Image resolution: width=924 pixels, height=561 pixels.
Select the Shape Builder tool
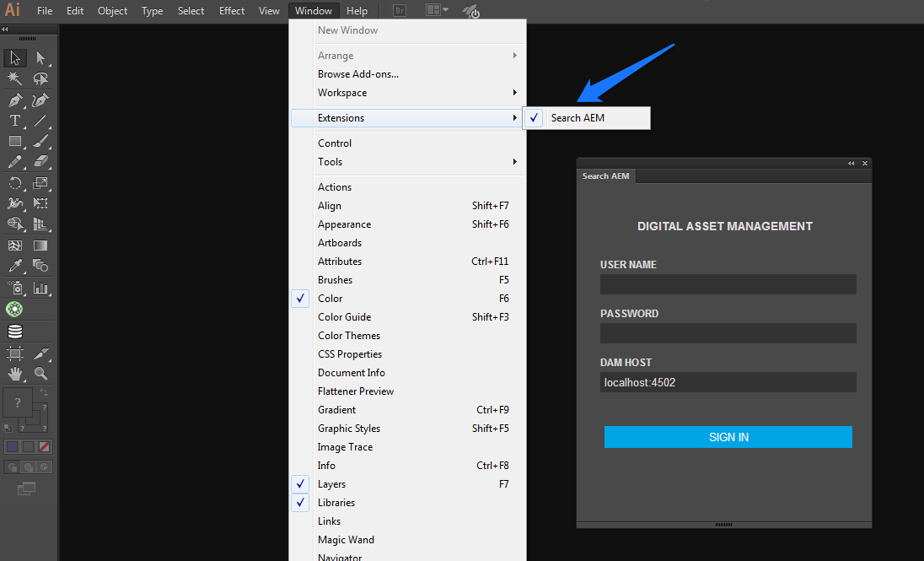pos(14,224)
